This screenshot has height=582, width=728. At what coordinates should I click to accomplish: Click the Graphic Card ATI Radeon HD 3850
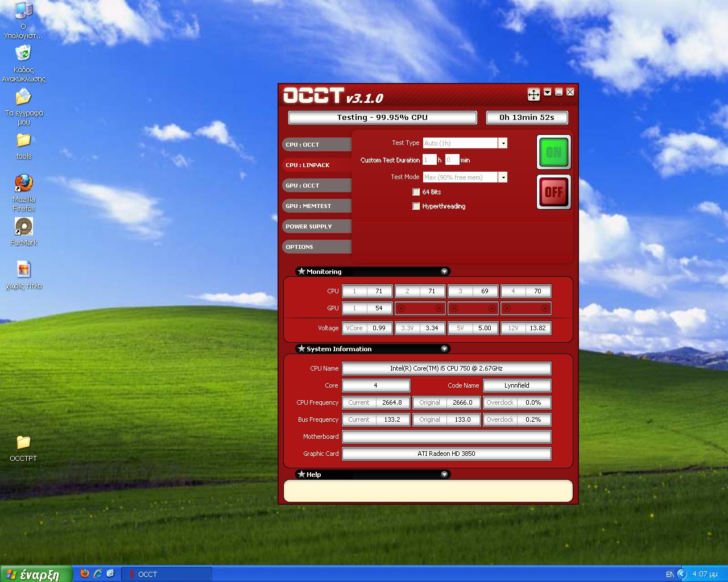click(x=446, y=454)
